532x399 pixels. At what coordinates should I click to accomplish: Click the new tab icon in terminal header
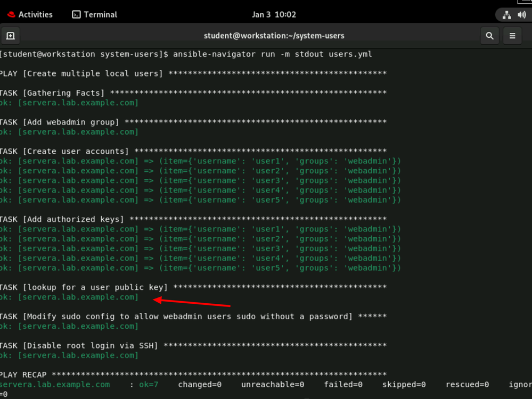click(10, 36)
